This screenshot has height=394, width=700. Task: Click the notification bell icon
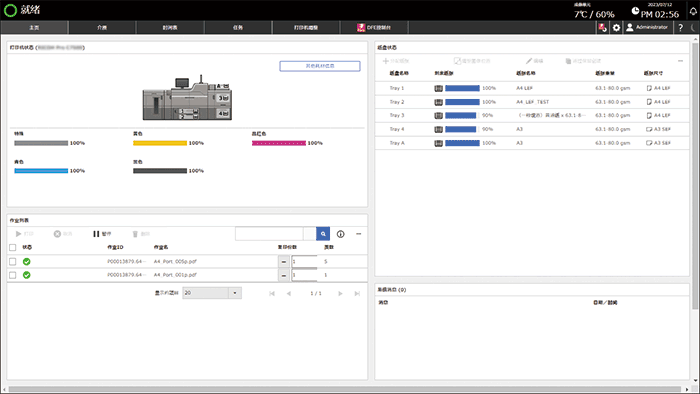(x=693, y=11)
